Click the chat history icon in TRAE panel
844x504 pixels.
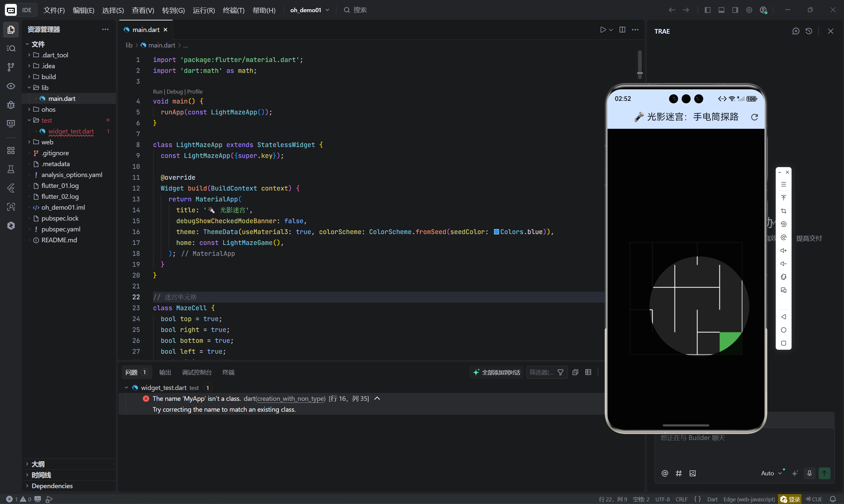[x=809, y=31]
